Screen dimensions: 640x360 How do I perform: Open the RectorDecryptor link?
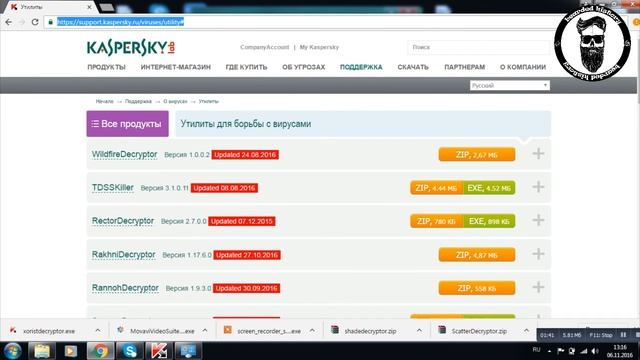pos(123,221)
